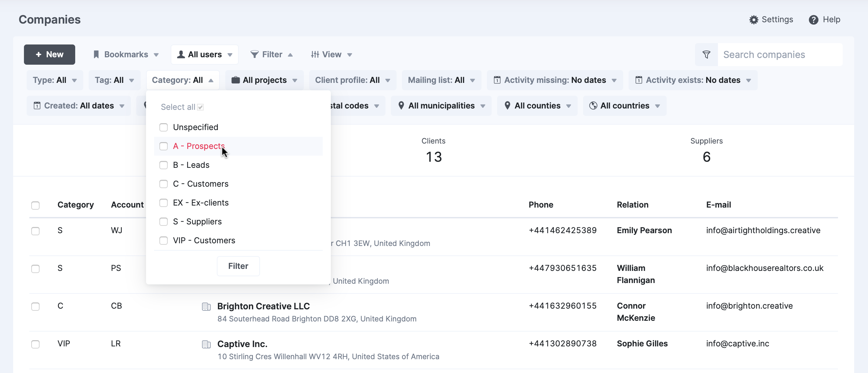This screenshot has height=373, width=868.
Task: Click the Help question mark icon
Action: [813, 20]
